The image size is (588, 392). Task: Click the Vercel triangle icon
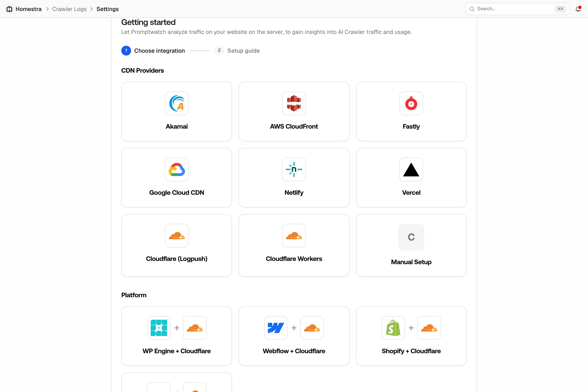[x=411, y=169]
